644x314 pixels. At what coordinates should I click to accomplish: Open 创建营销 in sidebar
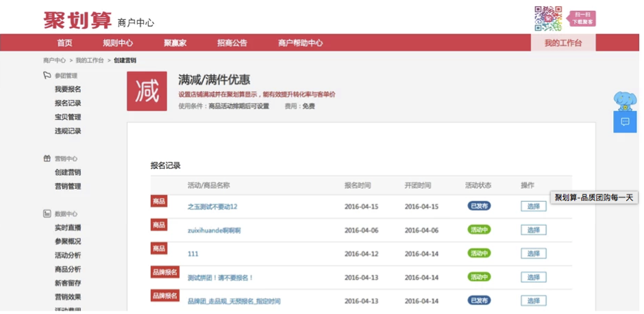coord(68,172)
